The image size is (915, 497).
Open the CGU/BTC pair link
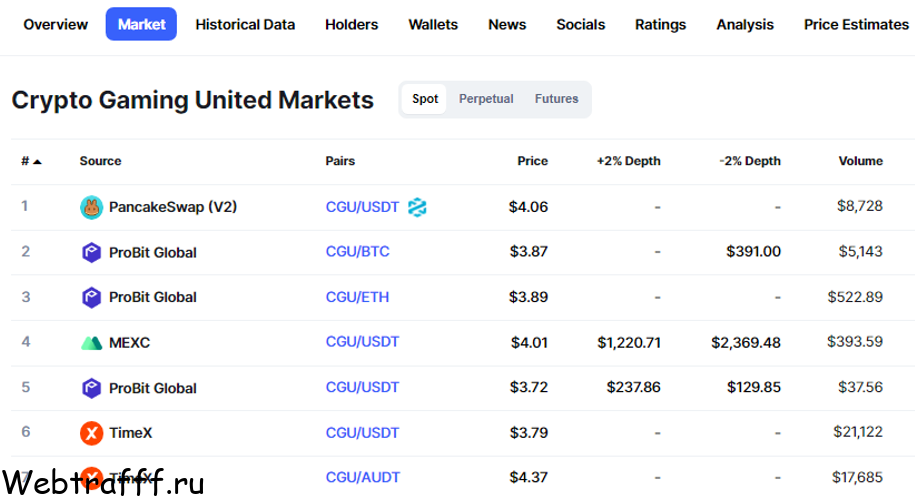point(357,251)
